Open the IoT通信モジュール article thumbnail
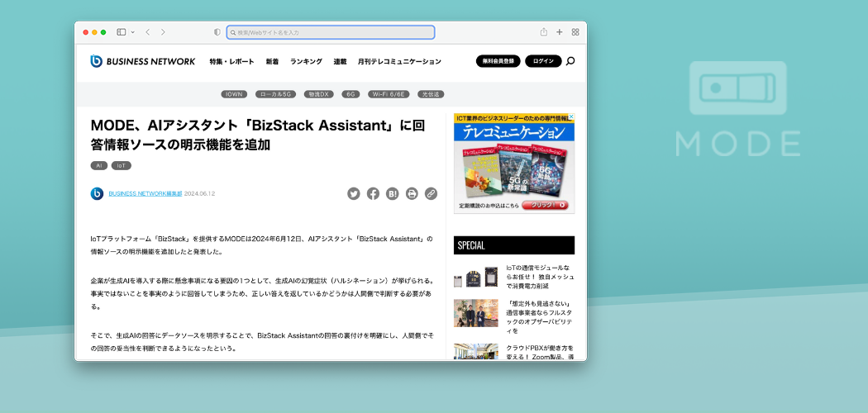Screen dimensions: 868x413 click(x=476, y=277)
